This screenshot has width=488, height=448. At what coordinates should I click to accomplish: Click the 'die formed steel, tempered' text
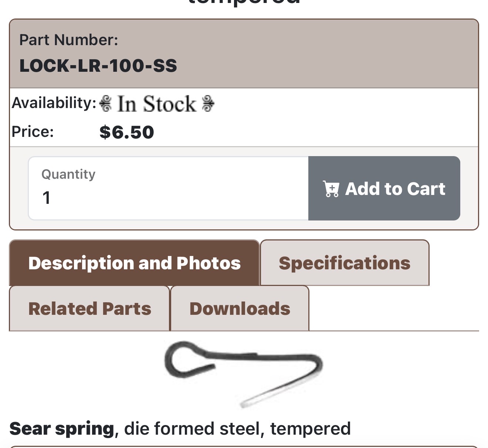237,429
